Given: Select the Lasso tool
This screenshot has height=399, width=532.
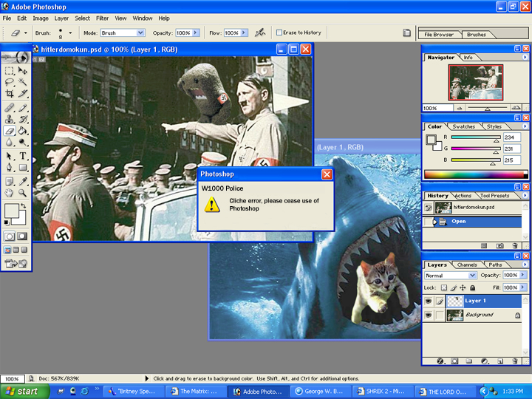Looking at the screenshot, I should (x=10, y=82).
